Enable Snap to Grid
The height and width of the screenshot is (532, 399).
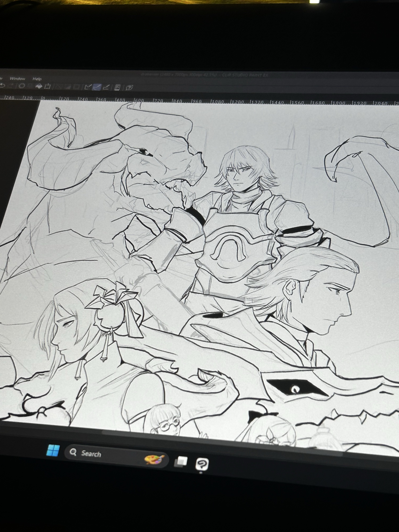point(106,87)
